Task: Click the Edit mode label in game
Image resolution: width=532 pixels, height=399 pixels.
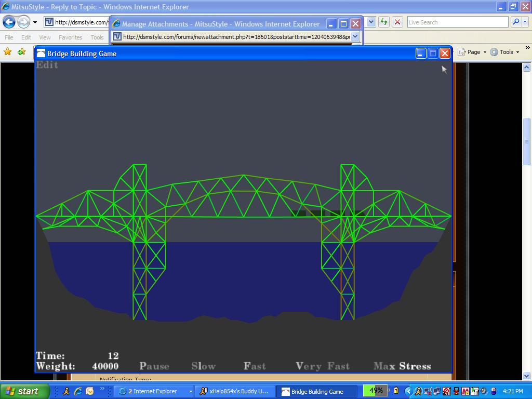Action: click(47, 65)
